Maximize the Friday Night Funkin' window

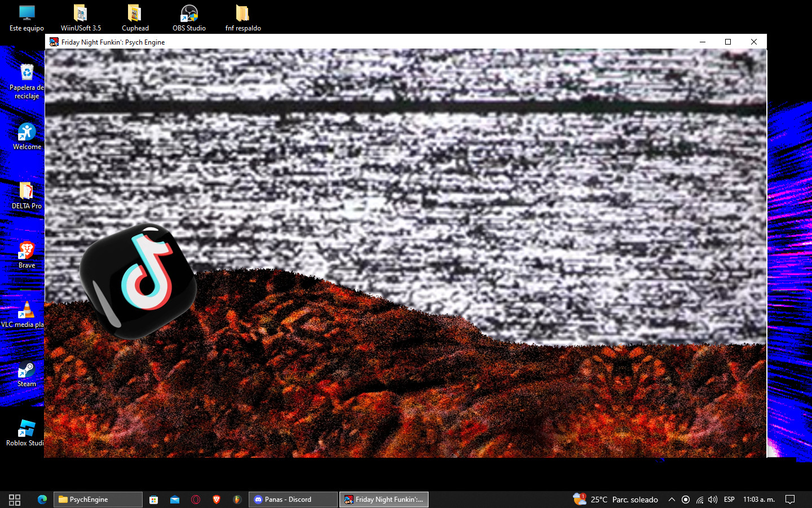pyautogui.click(x=728, y=42)
